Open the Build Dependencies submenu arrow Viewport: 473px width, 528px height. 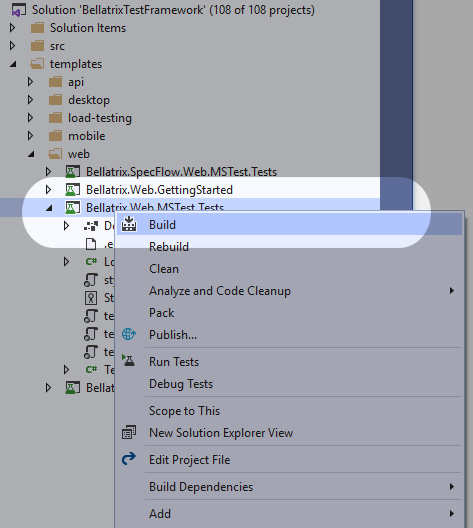(452, 486)
